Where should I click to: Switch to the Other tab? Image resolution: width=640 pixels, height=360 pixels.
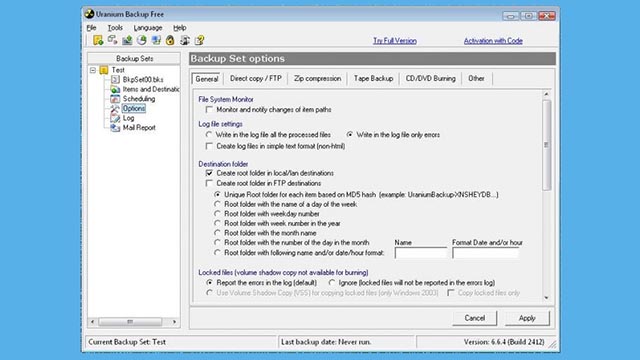(x=476, y=78)
